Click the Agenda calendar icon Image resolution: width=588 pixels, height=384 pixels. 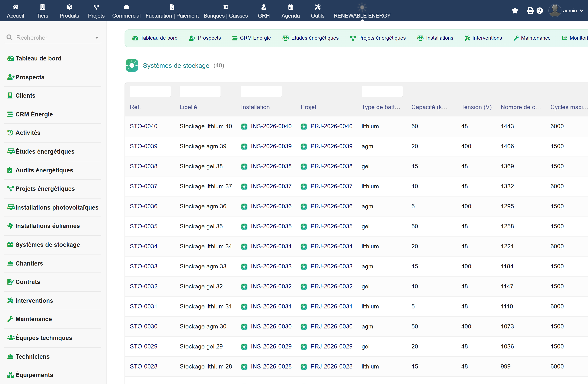(x=291, y=7)
